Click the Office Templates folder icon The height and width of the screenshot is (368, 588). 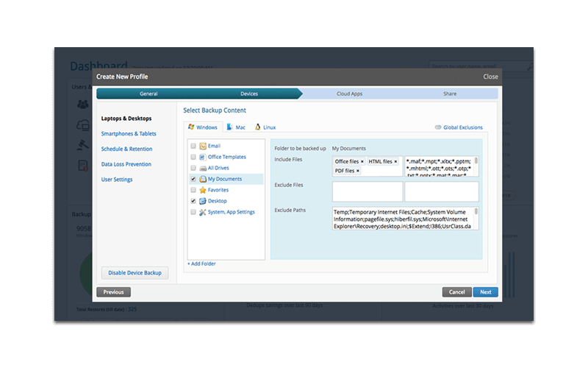point(203,157)
